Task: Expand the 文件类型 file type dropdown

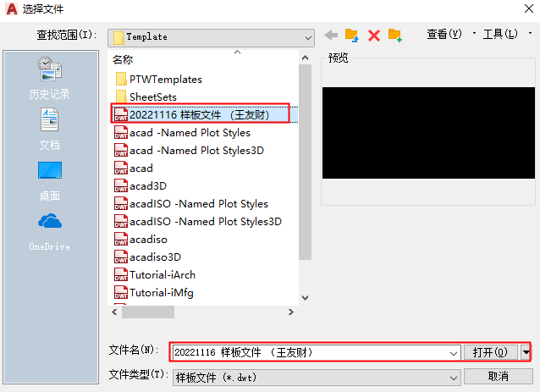Action: point(452,376)
